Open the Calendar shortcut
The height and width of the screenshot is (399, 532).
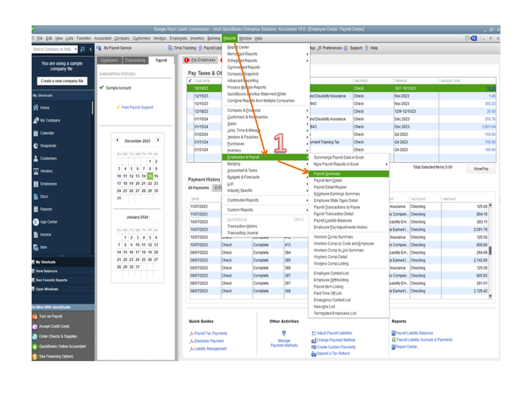[x=44, y=133]
